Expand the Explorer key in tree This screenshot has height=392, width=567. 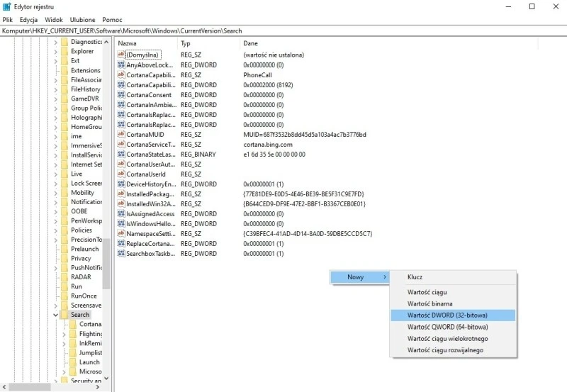[x=55, y=52]
